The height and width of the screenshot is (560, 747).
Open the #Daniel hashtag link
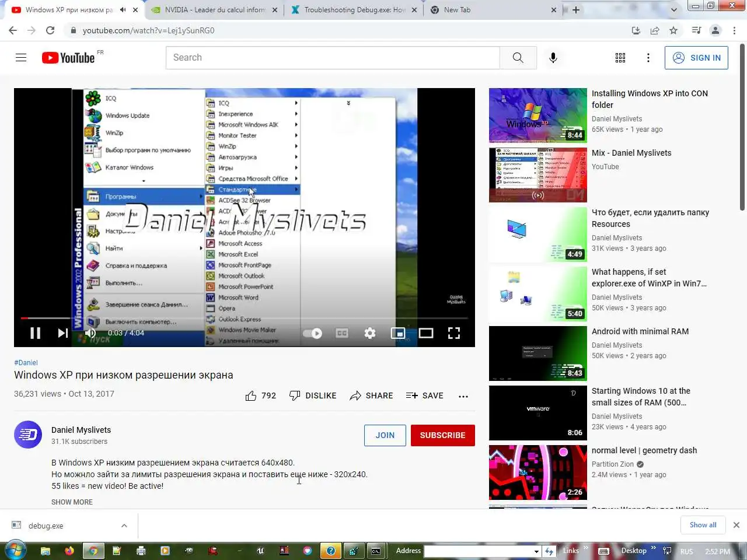[26, 362]
